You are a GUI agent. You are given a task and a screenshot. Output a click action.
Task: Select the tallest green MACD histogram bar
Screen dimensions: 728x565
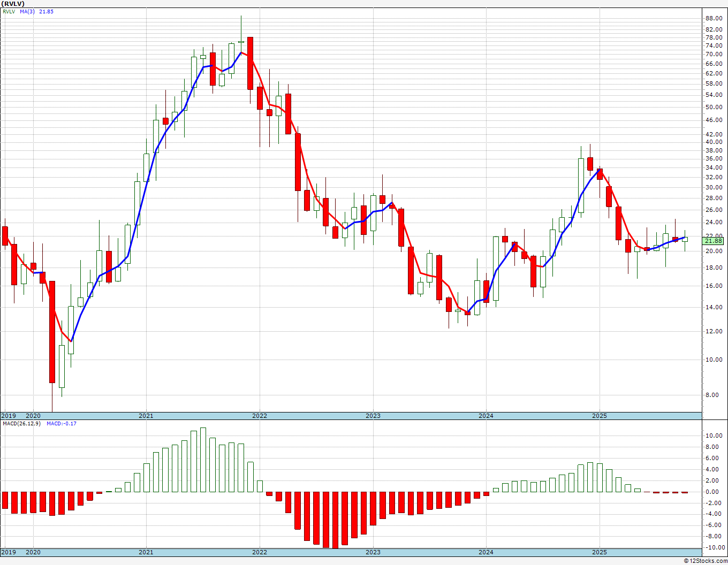pyautogui.click(x=203, y=460)
